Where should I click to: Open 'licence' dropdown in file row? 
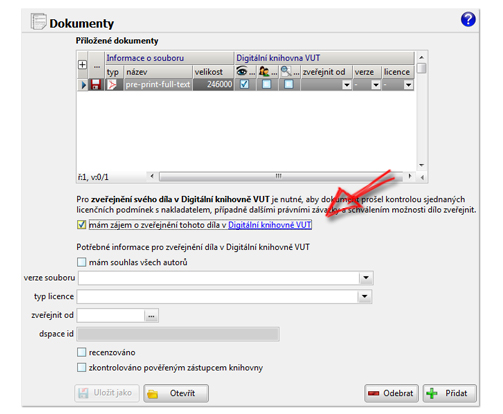tap(408, 85)
